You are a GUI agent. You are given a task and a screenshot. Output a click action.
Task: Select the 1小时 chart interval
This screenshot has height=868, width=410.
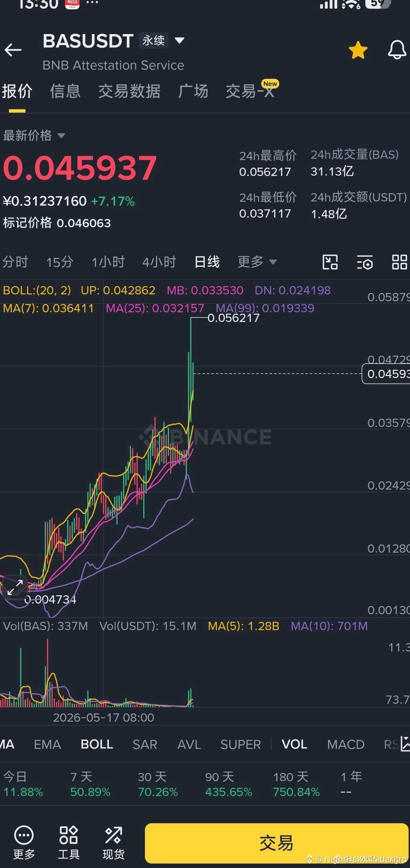(108, 262)
